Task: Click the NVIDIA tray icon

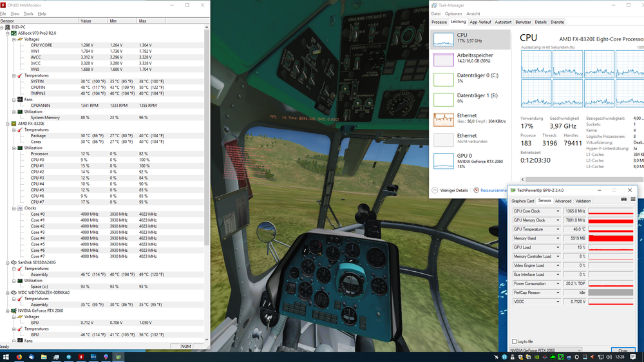Action: click(536, 357)
